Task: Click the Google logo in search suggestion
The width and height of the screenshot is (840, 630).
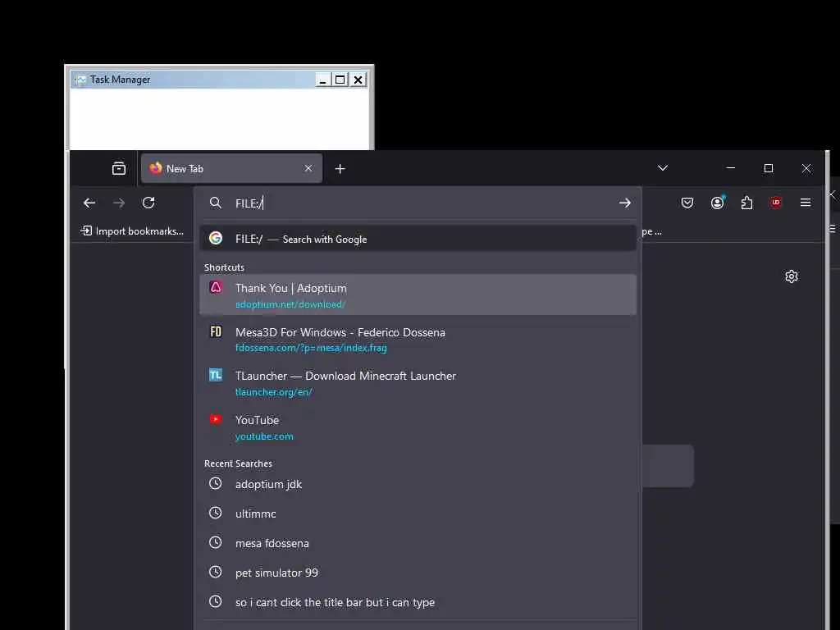Action: tap(216, 238)
